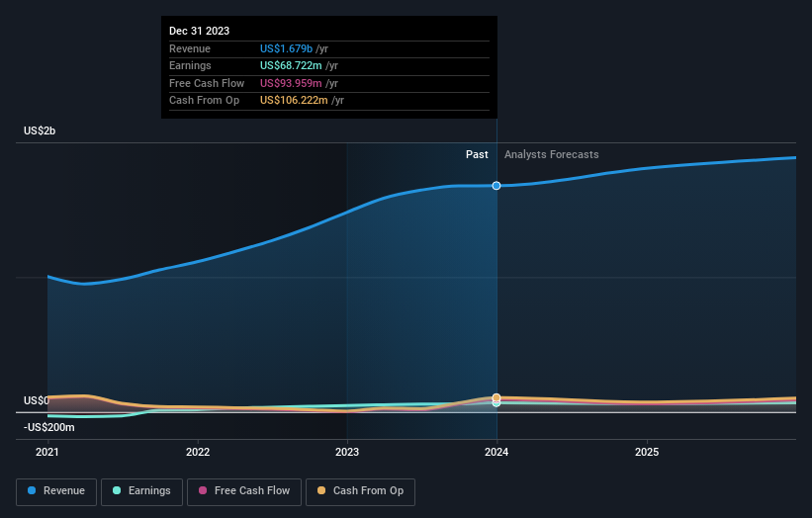Click the US$0 y-axis label
This screenshot has height=518, width=812.
click(37, 400)
